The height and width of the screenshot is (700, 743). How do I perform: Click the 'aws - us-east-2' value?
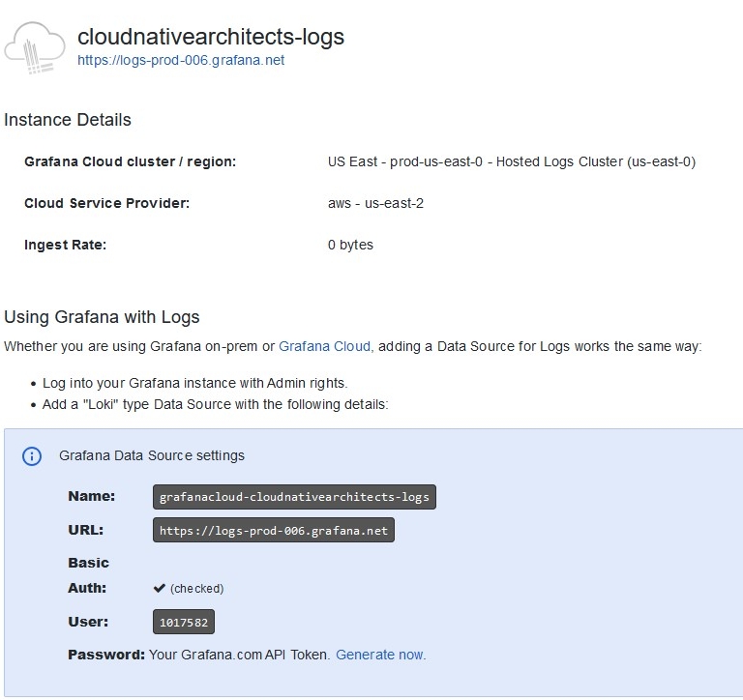click(x=375, y=203)
